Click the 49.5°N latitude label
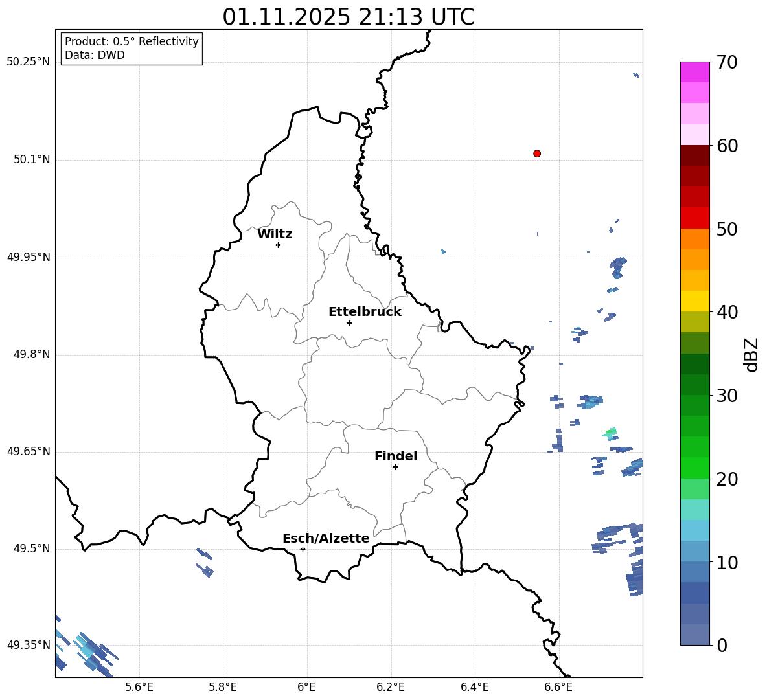 [x=32, y=548]
